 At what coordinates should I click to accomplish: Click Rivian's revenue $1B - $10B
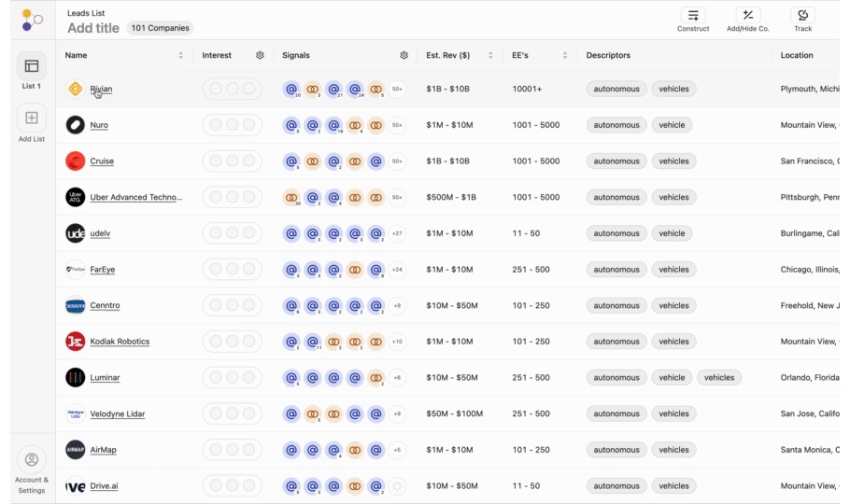(447, 89)
